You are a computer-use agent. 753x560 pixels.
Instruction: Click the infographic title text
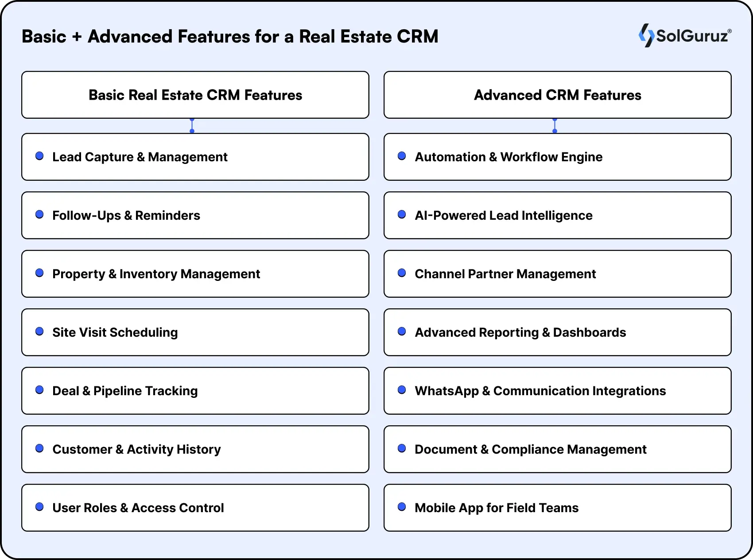point(230,36)
